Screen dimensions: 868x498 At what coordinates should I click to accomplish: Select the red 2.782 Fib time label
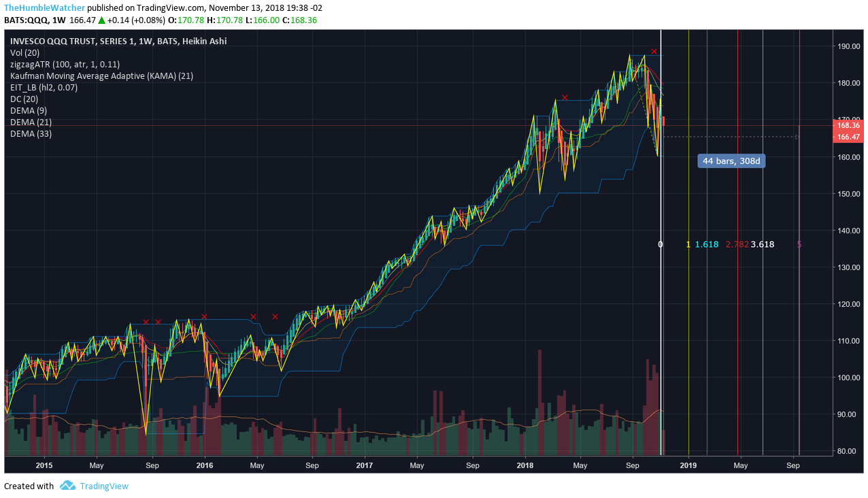tap(737, 244)
